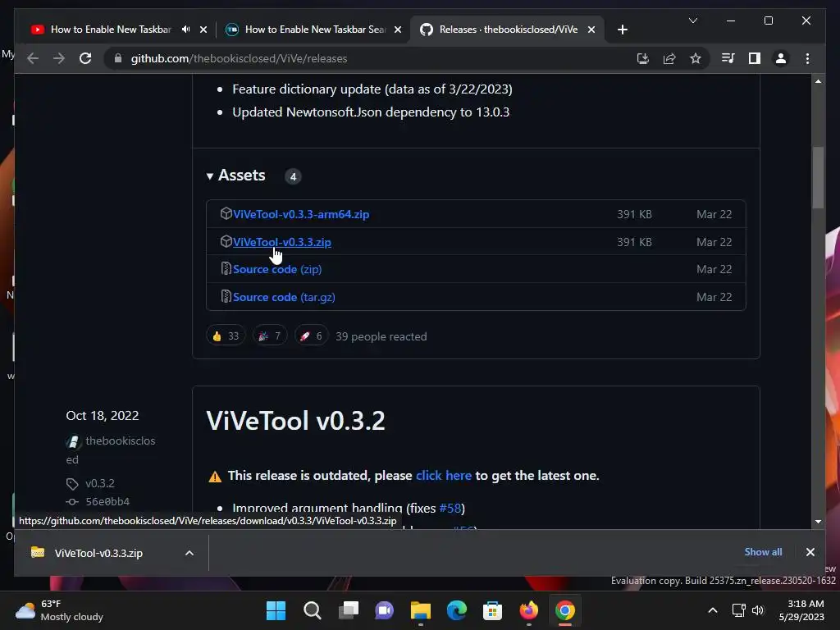Viewport: 840px width, 630px height.
Task: Open the Chrome profile icon
Action: (x=781, y=58)
